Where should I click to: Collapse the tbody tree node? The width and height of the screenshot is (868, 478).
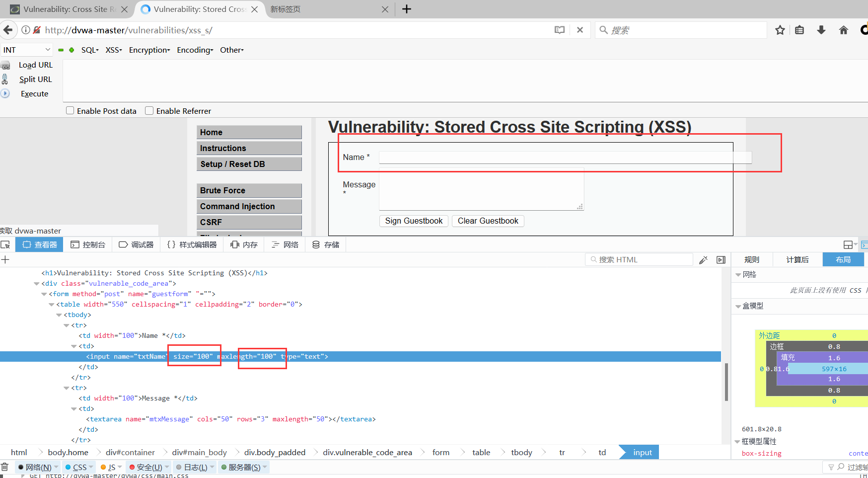59,315
